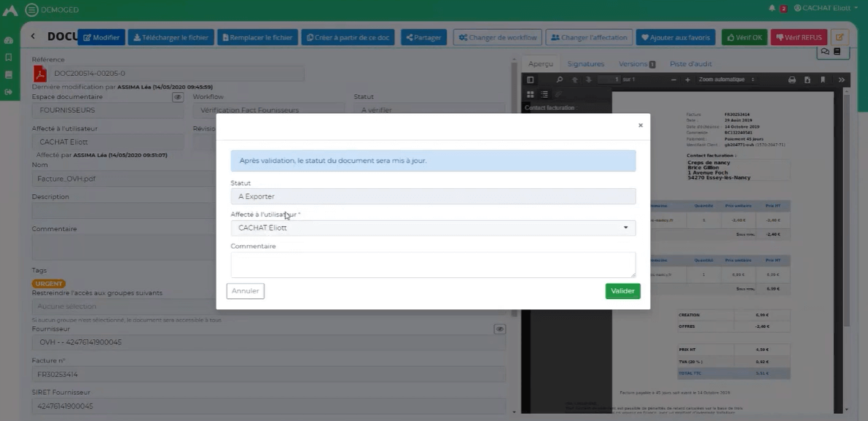Click the orange URGENT tag
The image size is (868, 421).
click(x=49, y=284)
